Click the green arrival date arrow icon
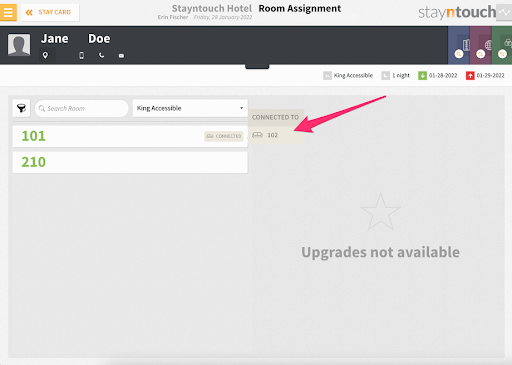The image size is (512, 365). point(422,76)
